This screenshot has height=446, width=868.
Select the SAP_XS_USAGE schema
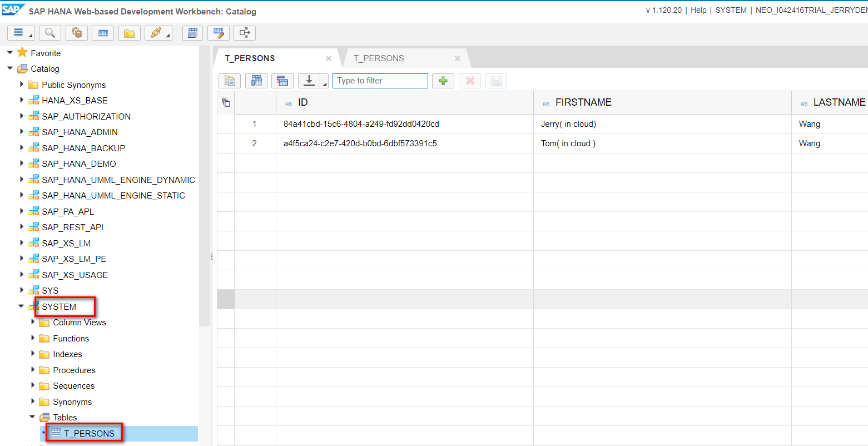(x=75, y=275)
